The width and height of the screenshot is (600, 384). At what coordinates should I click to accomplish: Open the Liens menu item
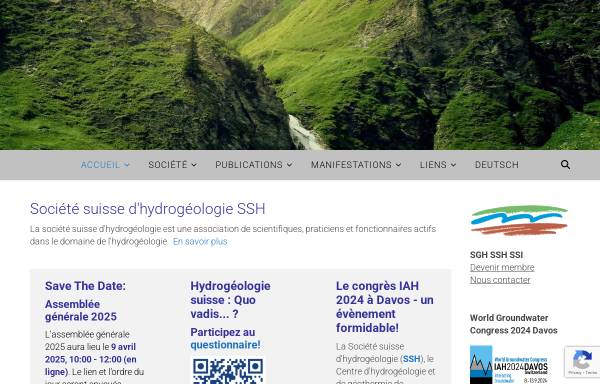pos(433,164)
